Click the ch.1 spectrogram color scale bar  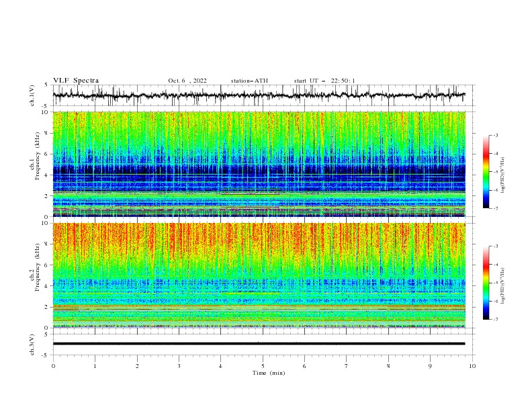tap(486, 172)
